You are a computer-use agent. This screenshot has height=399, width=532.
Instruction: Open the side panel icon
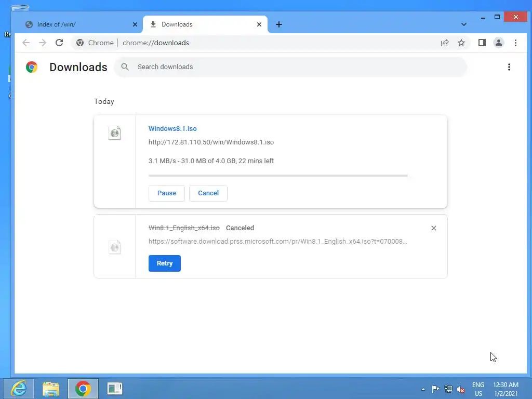pos(482,43)
